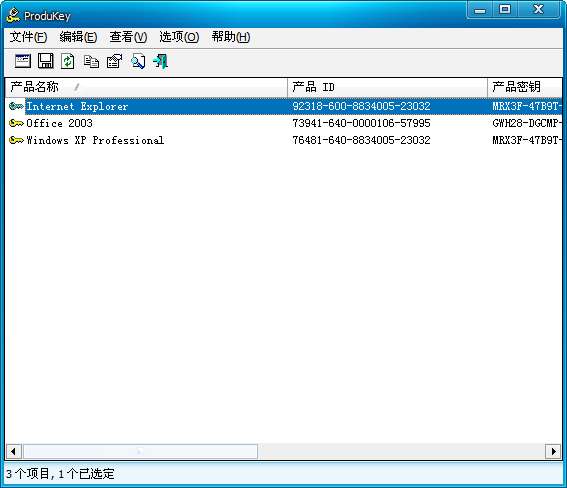
Task: Click the key icon beside Office 2003
Action: click(x=16, y=123)
